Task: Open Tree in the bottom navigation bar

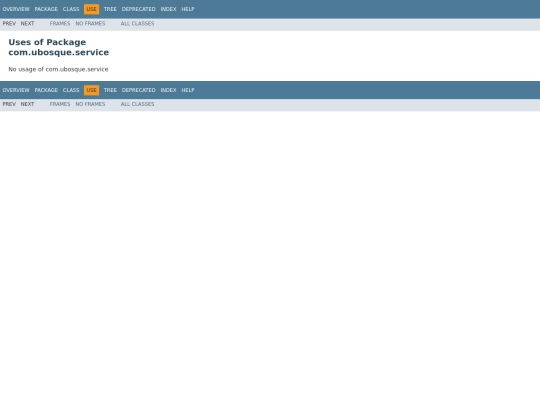Action: pyautogui.click(x=110, y=90)
